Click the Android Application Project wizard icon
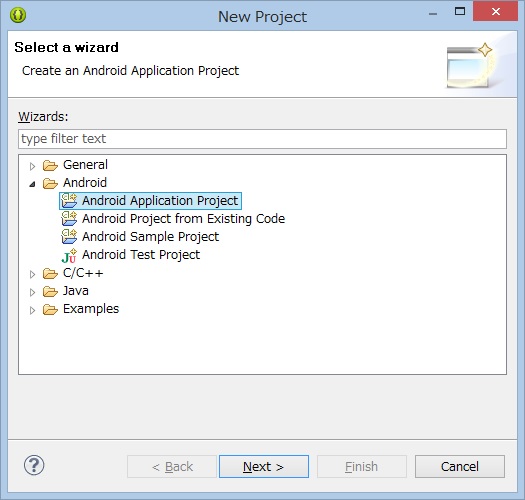 coord(69,201)
